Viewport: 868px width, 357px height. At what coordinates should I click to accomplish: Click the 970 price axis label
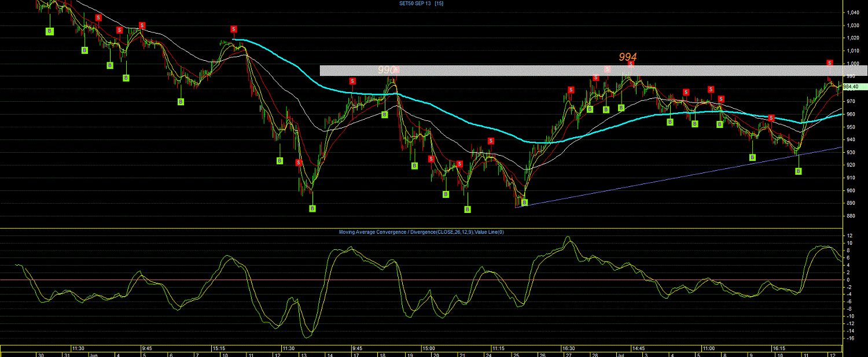click(851, 101)
